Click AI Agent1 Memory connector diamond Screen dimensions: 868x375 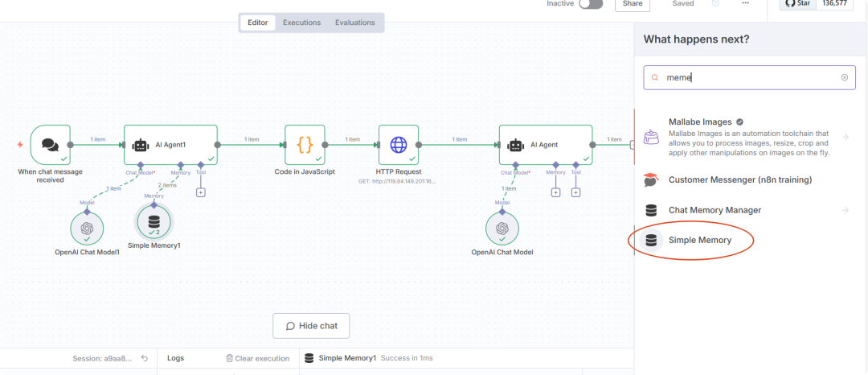coord(181,165)
